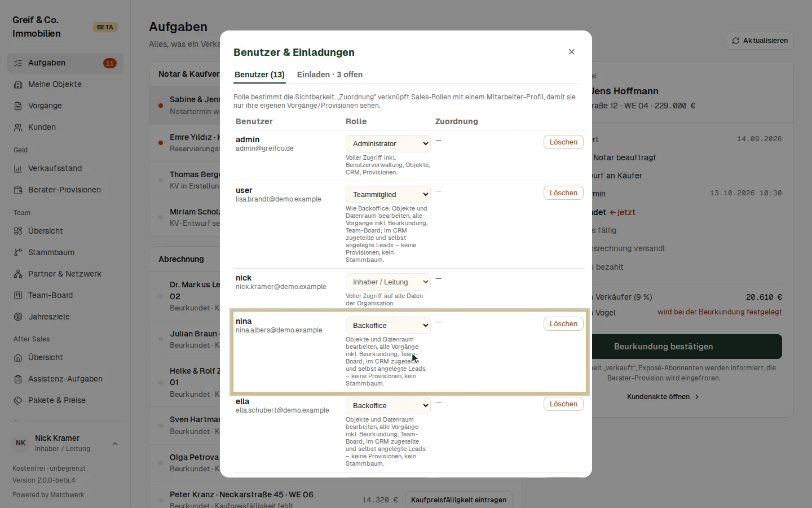Switch to the Einladen · 3 offen tab
812x508 pixels.
(330, 75)
